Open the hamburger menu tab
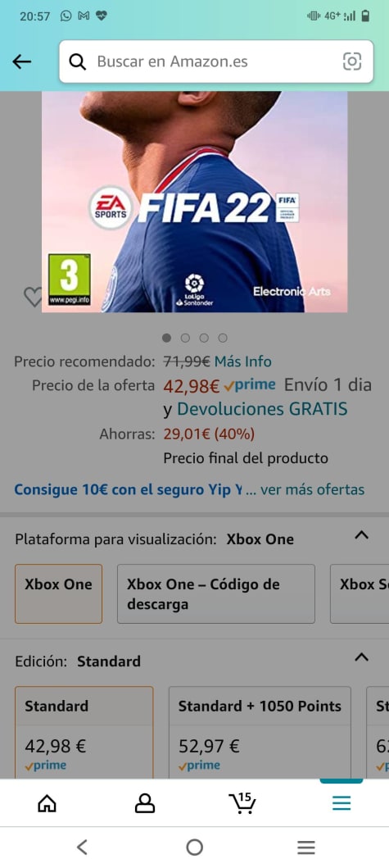The height and width of the screenshot is (868, 389). coord(342,802)
